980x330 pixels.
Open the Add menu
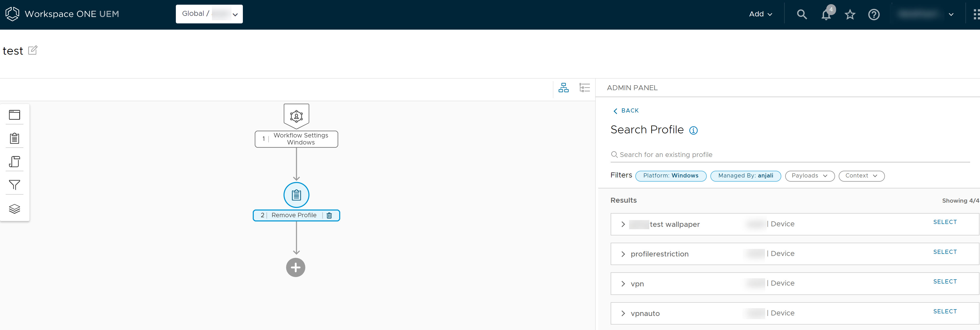(x=761, y=14)
